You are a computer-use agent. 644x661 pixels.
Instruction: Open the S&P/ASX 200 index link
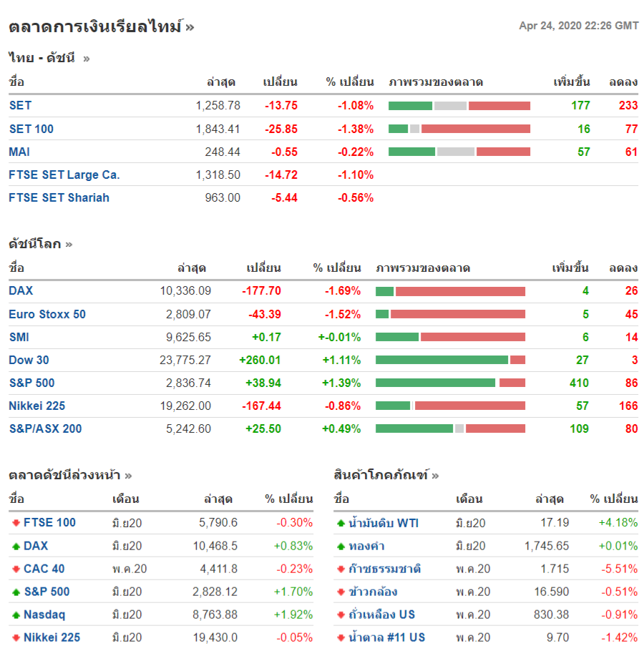pos(45,429)
